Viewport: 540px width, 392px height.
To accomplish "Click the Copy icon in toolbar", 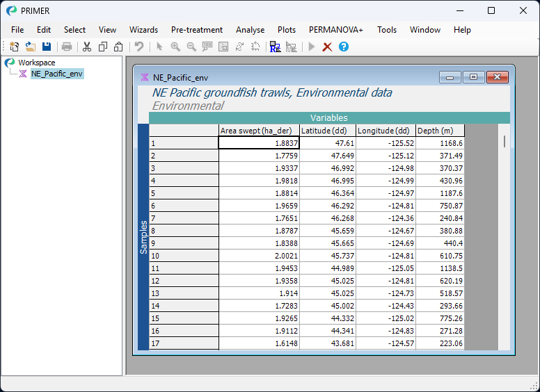I will (103, 47).
